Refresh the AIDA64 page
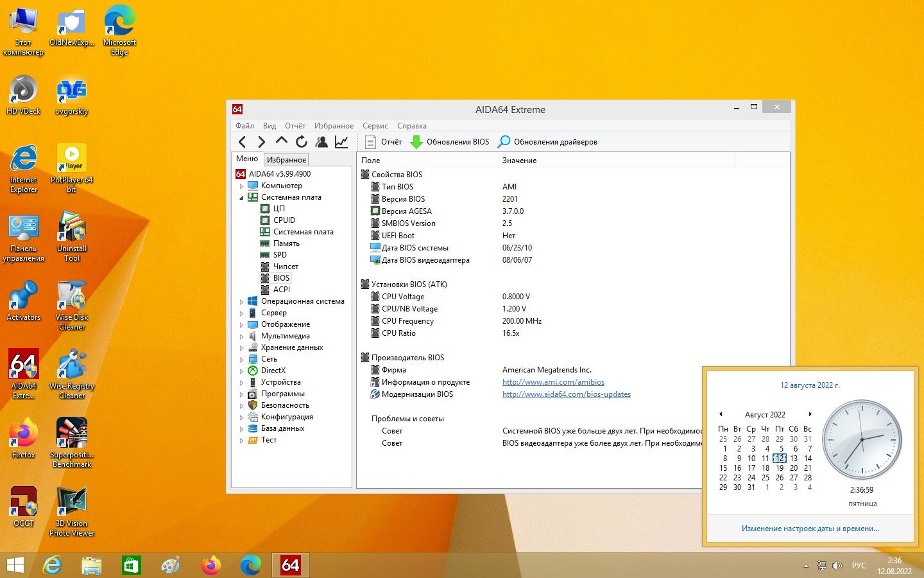 tap(301, 142)
